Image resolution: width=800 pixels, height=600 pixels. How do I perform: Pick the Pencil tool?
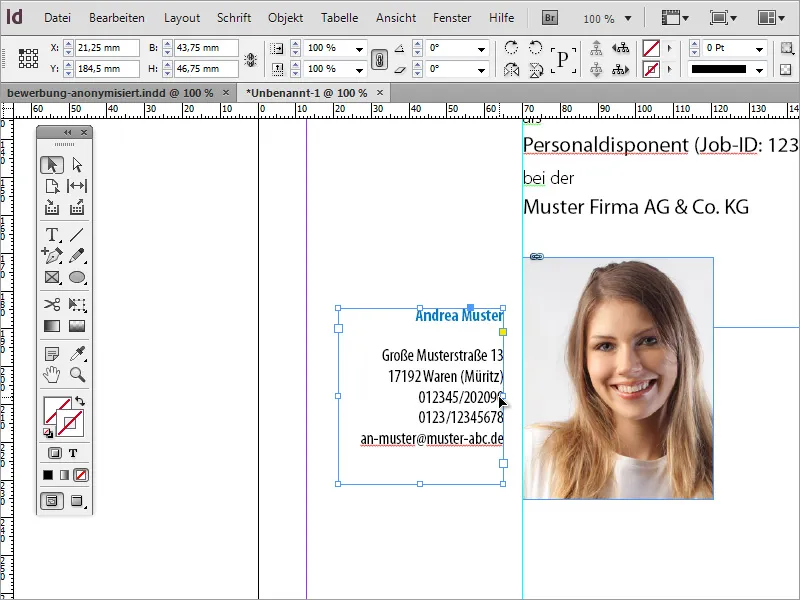coord(77,256)
